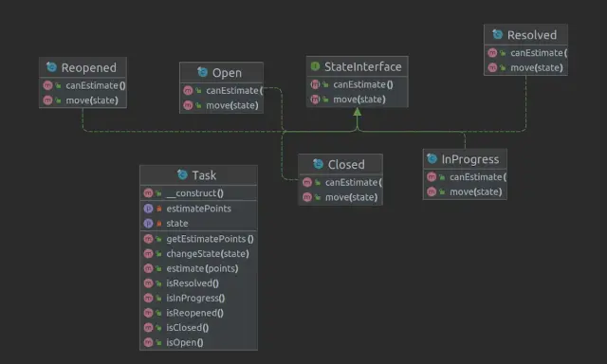Click method icon beside getEstimatePoints()

(148, 239)
